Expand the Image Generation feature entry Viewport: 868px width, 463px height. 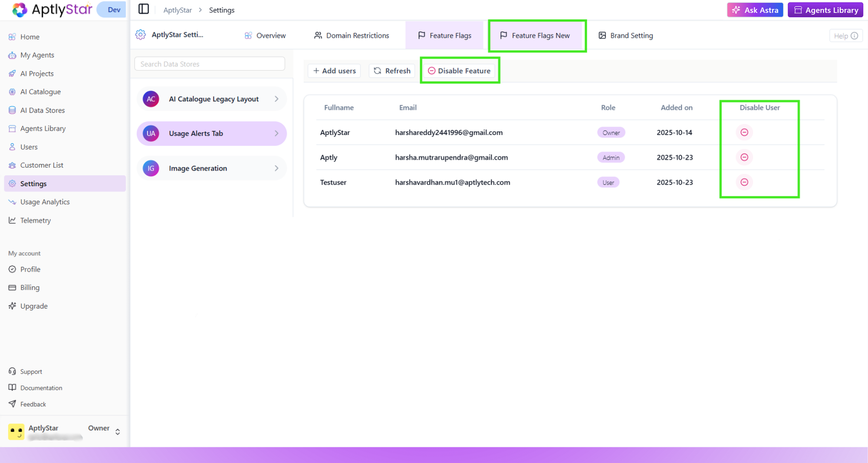coord(276,168)
